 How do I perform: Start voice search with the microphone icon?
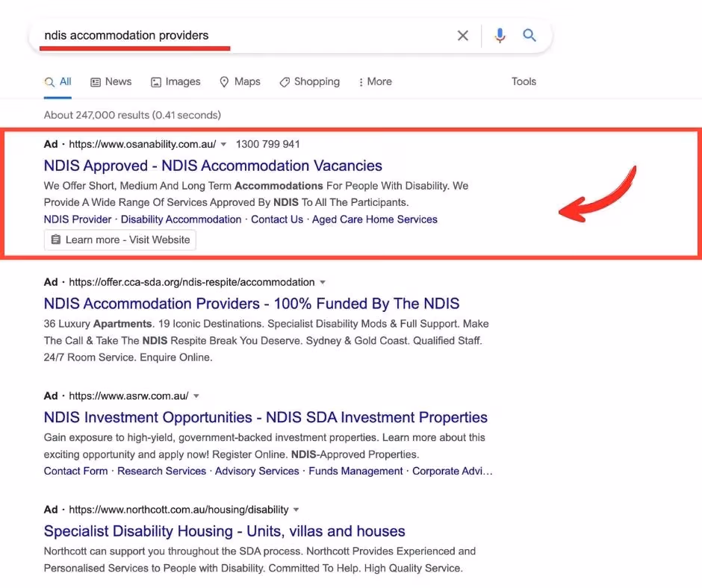coord(500,35)
